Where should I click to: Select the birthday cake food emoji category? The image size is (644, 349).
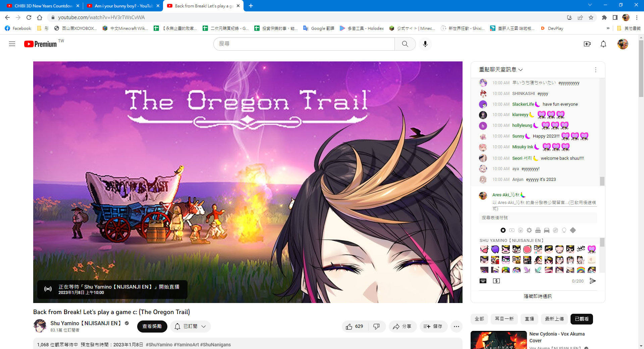click(x=538, y=230)
